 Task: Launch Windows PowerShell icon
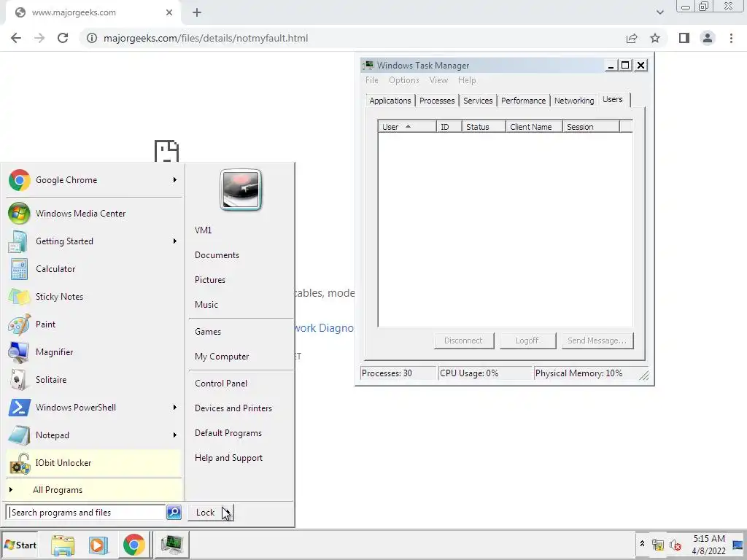[x=20, y=407]
